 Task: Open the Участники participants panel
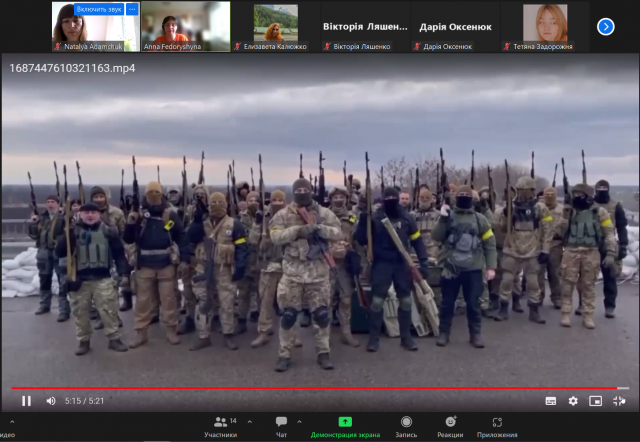click(221, 427)
